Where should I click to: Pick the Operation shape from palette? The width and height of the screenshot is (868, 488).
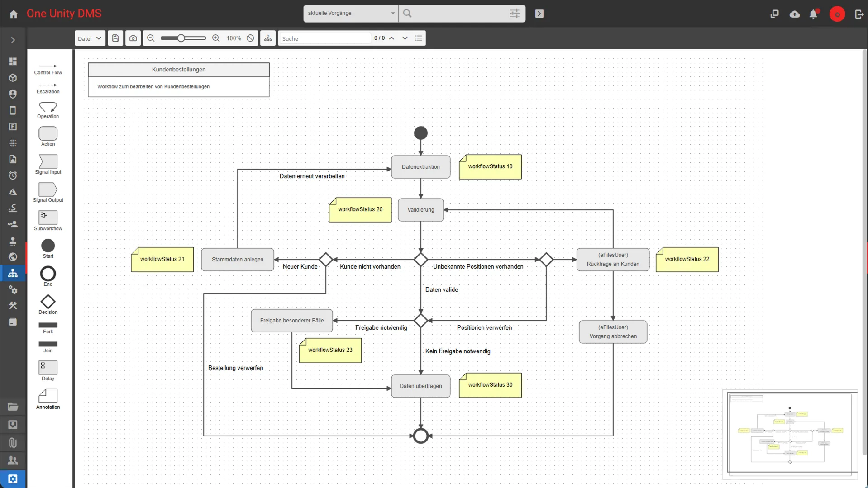[48, 110]
